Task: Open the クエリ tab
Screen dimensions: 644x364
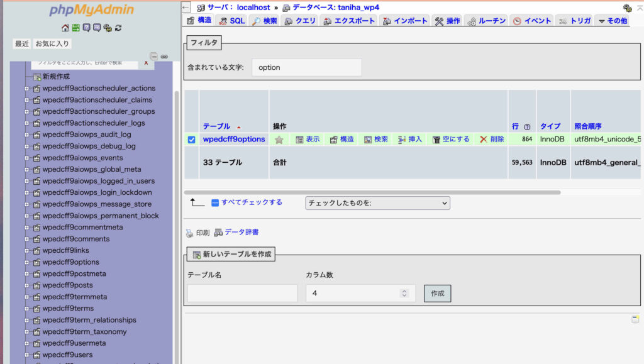Action: point(300,21)
